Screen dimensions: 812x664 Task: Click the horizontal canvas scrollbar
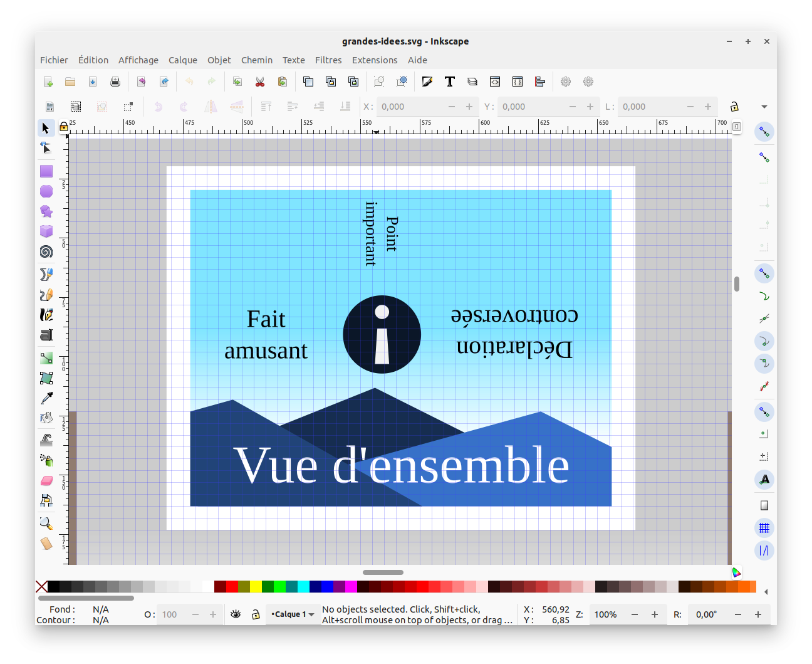(x=383, y=572)
